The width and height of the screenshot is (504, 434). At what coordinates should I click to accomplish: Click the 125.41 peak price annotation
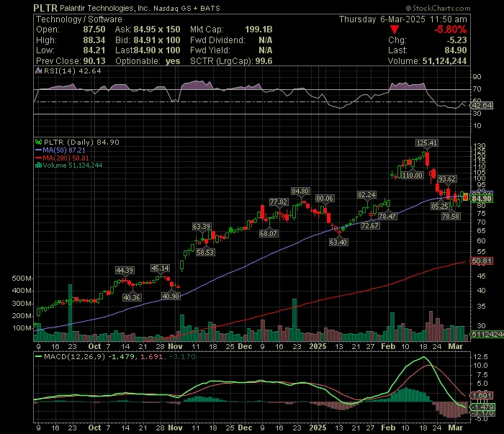click(x=426, y=143)
